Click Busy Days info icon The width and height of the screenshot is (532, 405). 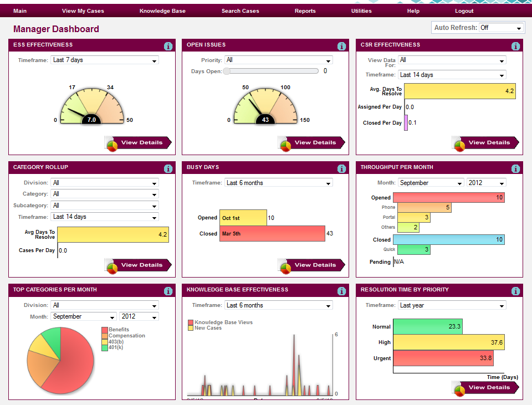pos(342,169)
